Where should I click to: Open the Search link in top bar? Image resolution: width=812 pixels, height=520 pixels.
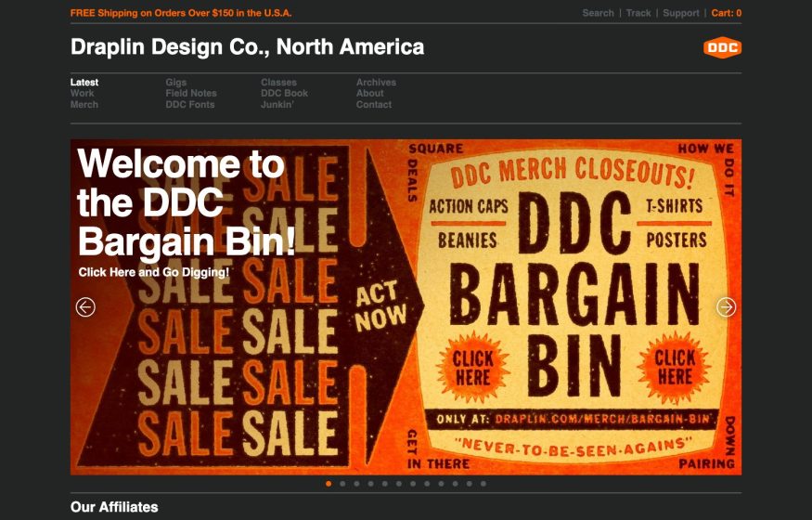coord(598,13)
